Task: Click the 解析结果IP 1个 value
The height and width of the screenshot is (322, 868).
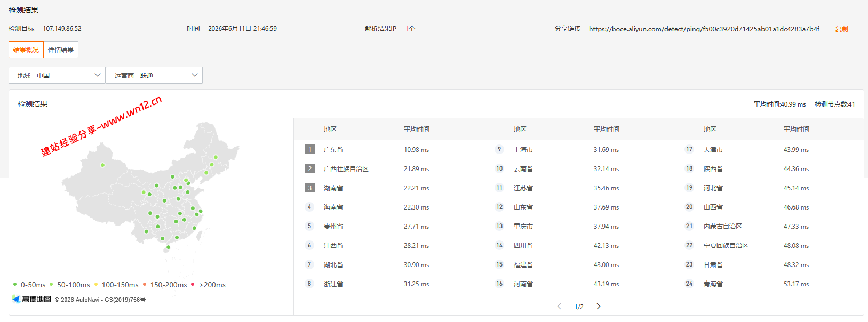Action: coord(410,29)
